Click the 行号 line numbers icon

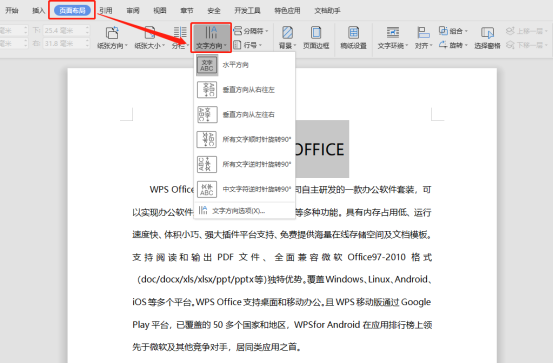point(238,45)
